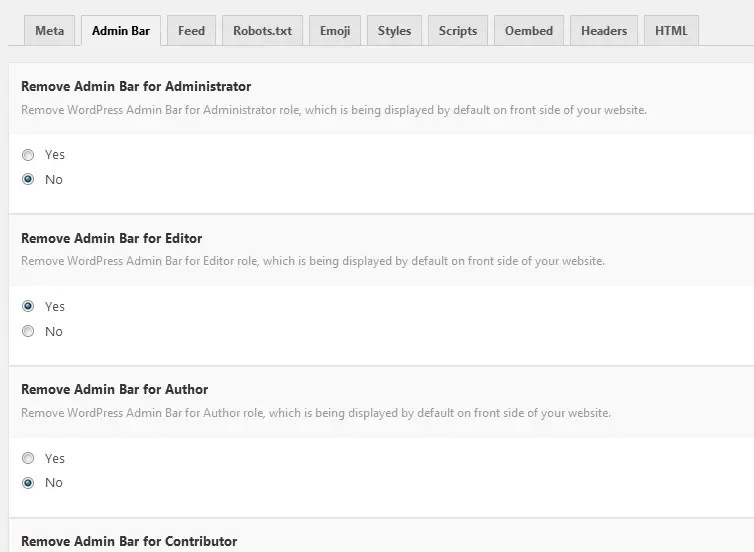Click the Editor role description text

click(x=313, y=261)
